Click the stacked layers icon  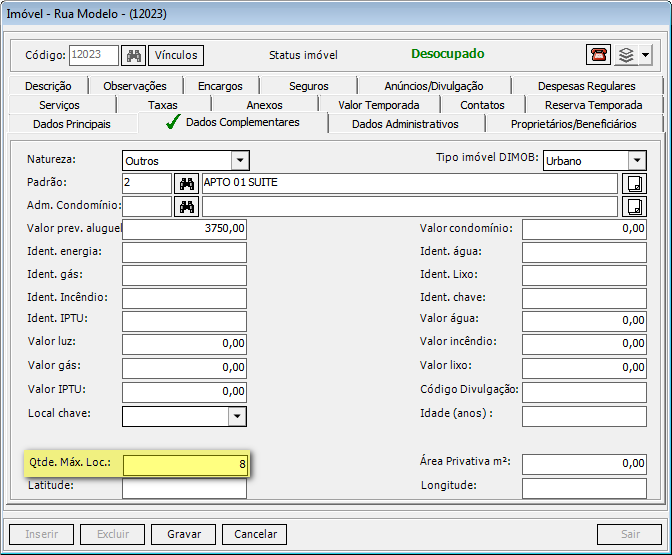[626, 55]
